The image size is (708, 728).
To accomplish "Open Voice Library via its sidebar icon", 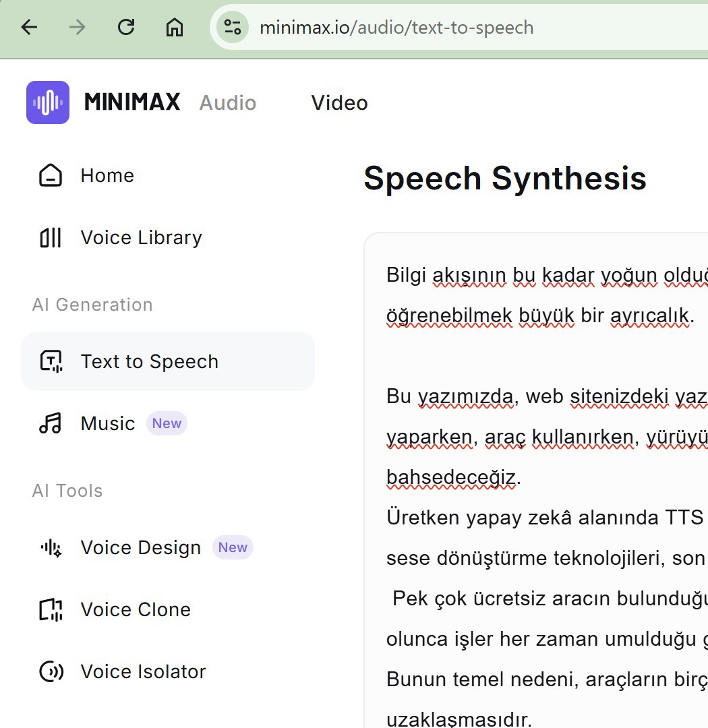I will pyautogui.click(x=51, y=237).
